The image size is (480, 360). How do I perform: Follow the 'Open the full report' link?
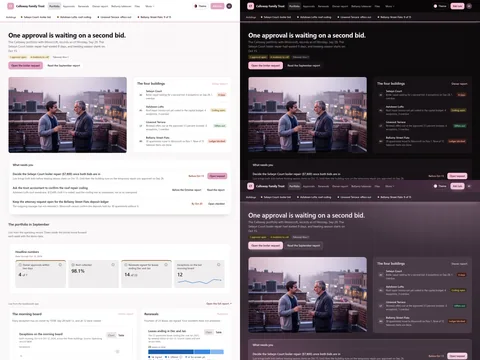219,304
